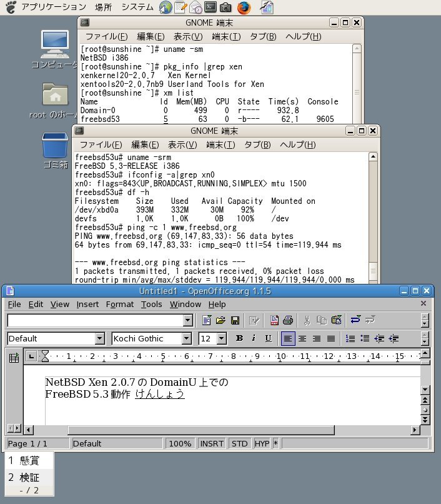Expand object bar overflow down arrow
The height and width of the screenshot is (504, 441).
click(x=425, y=342)
